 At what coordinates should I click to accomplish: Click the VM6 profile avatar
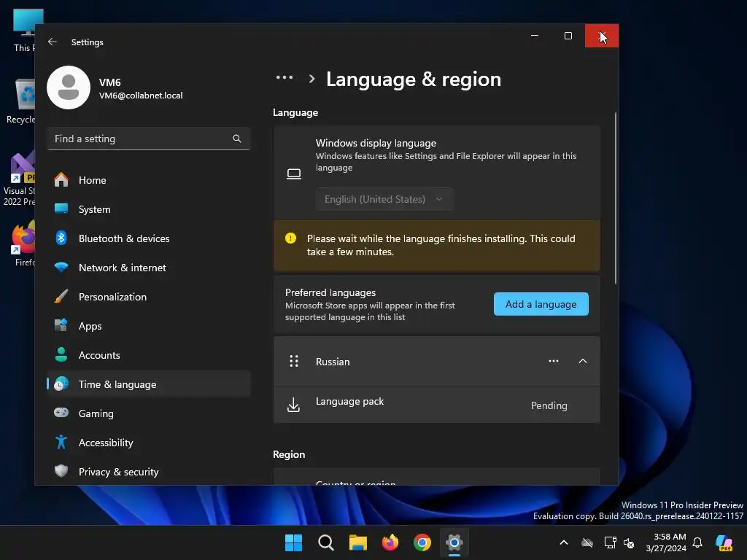(69, 87)
